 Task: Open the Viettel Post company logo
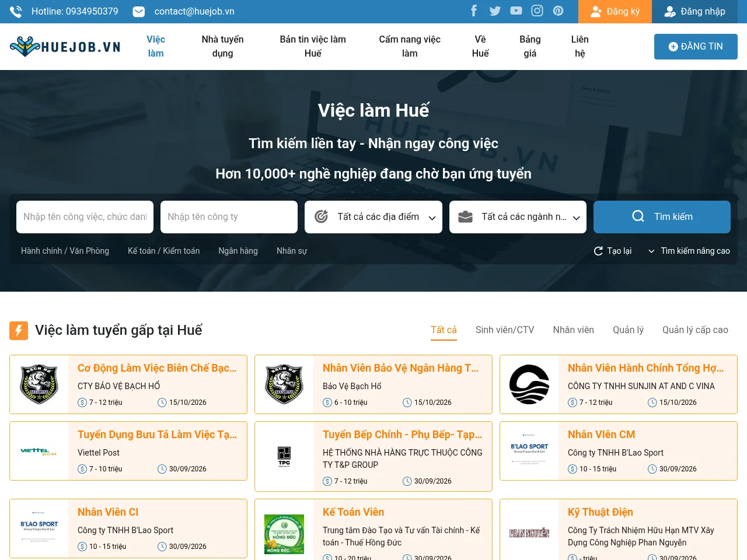coord(39,452)
